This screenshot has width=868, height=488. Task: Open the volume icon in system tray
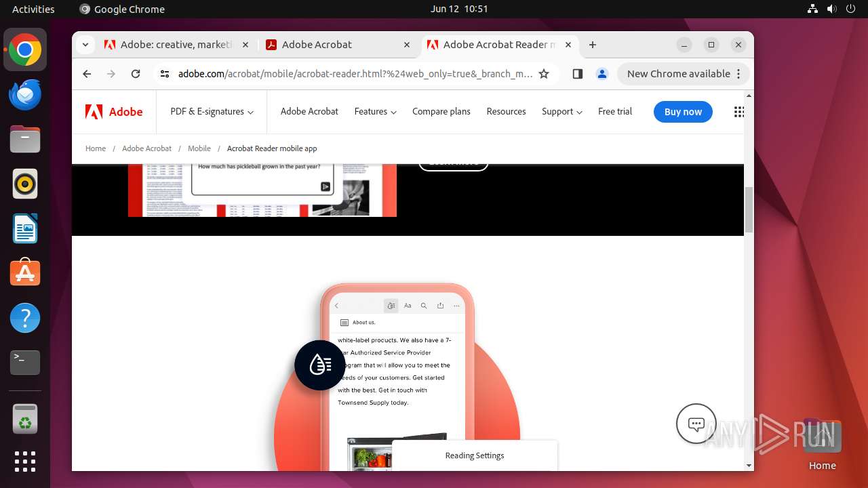click(832, 9)
